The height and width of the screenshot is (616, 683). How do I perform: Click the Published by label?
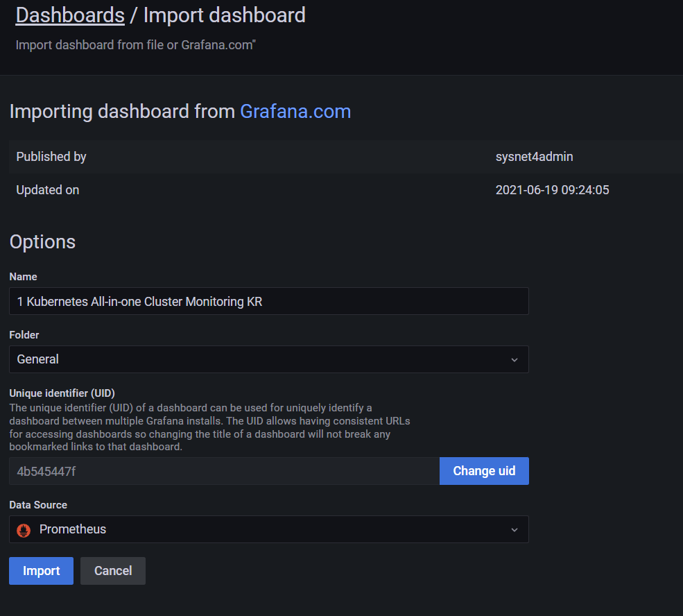coord(51,157)
